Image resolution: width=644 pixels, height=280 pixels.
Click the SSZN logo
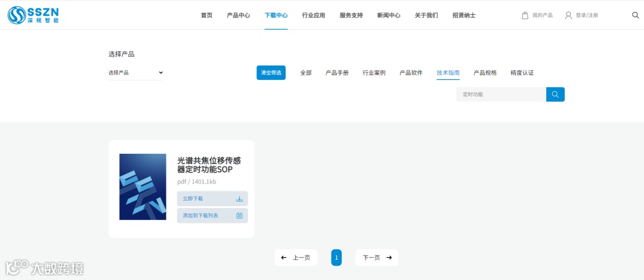(x=33, y=15)
